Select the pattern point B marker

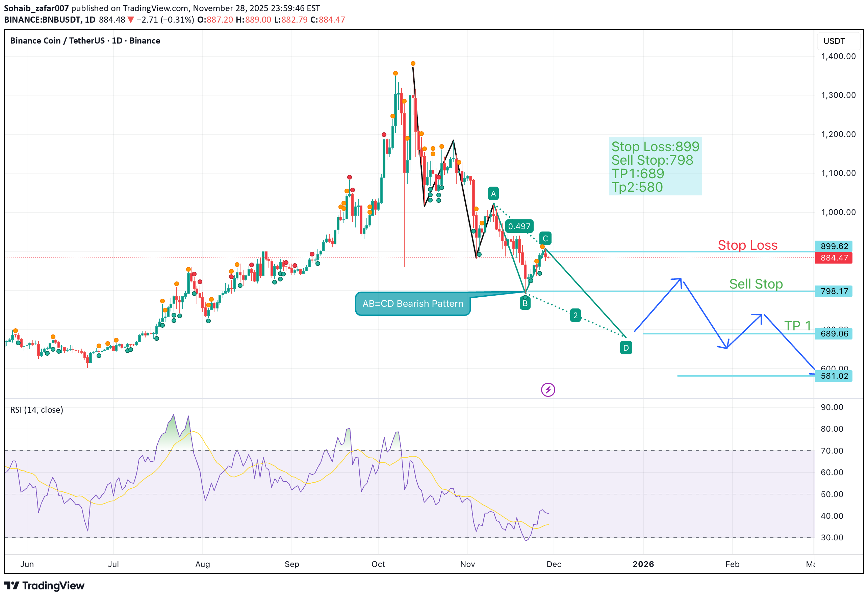[525, 303]
